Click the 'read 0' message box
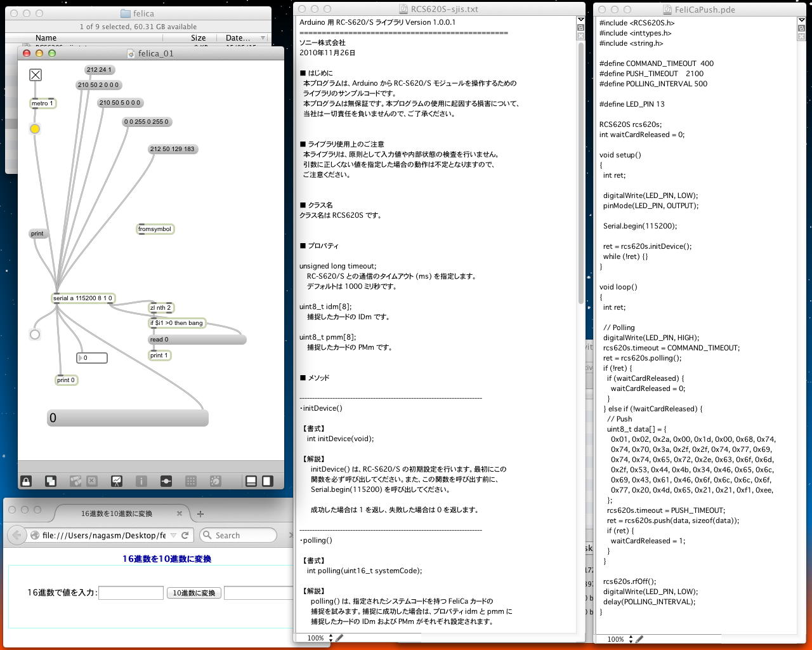The height and width of the screenshot is (650, 812). click(197, 340)
